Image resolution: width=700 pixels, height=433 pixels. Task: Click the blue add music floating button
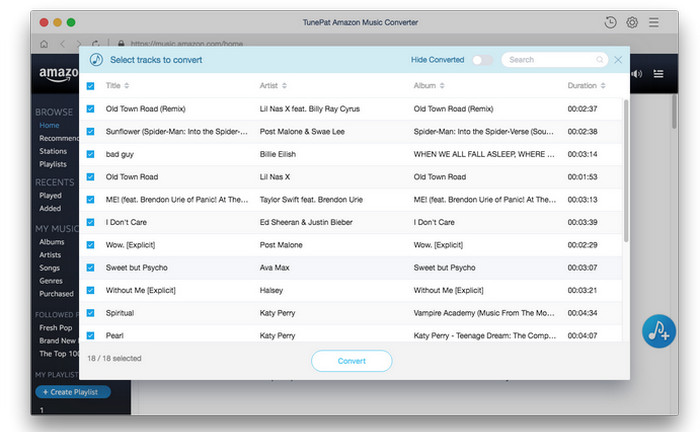pos(658,331)
